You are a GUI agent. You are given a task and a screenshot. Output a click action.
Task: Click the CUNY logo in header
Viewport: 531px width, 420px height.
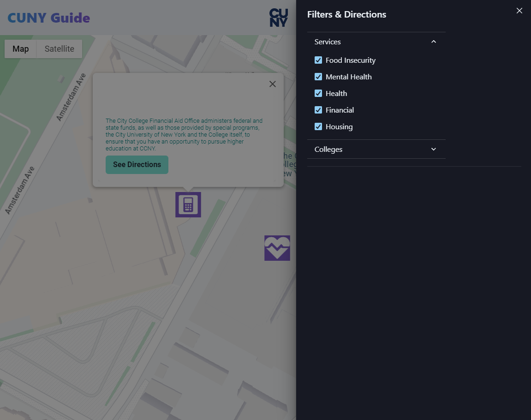pos(279,18)
